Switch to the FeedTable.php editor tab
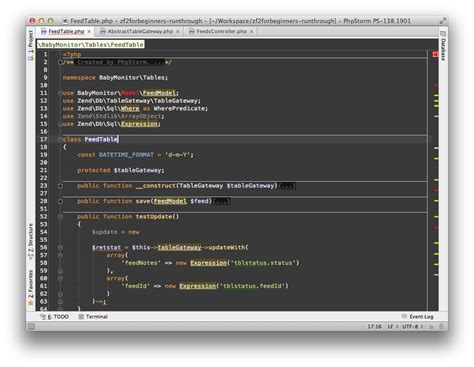The height and width of the screenshot is (367, 474). tap(66, 31)
